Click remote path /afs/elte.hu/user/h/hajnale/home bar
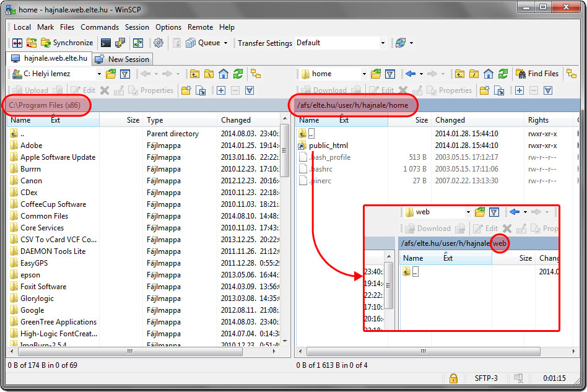 (x=438, y=105)
